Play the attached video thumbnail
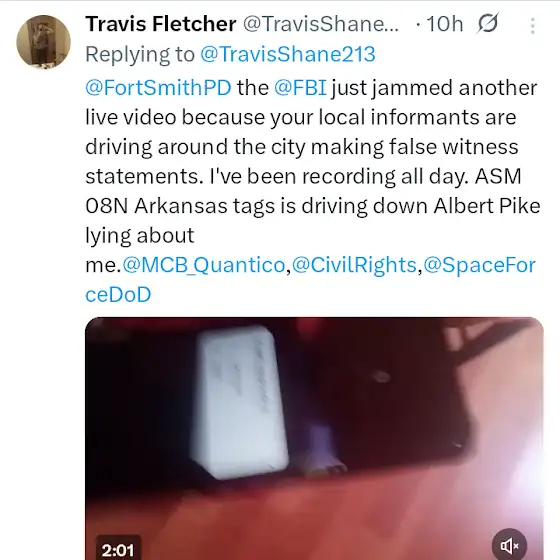This screenshot has height=560, width=560. coord(314,438)
